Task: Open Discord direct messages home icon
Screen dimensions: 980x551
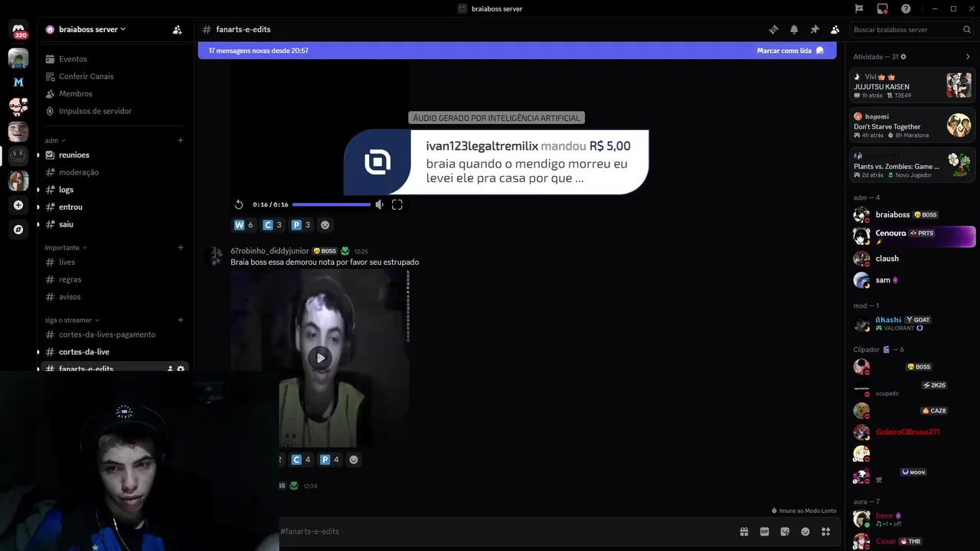Action: (x=18, y=30)
